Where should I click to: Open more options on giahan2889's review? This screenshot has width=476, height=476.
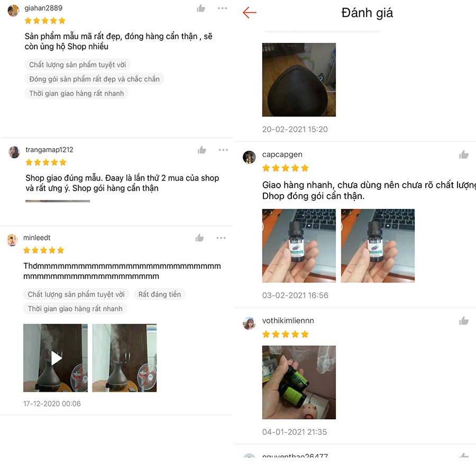223,8
